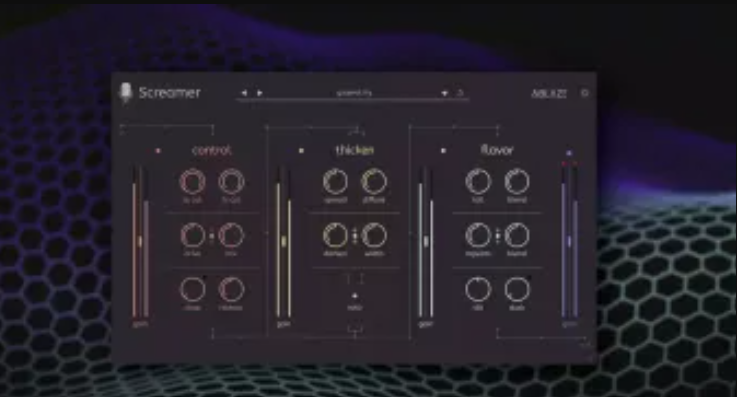The width and height of the screenshot is (737, 397).
Task: Click the thicken section title
Action: pos(354,150)
